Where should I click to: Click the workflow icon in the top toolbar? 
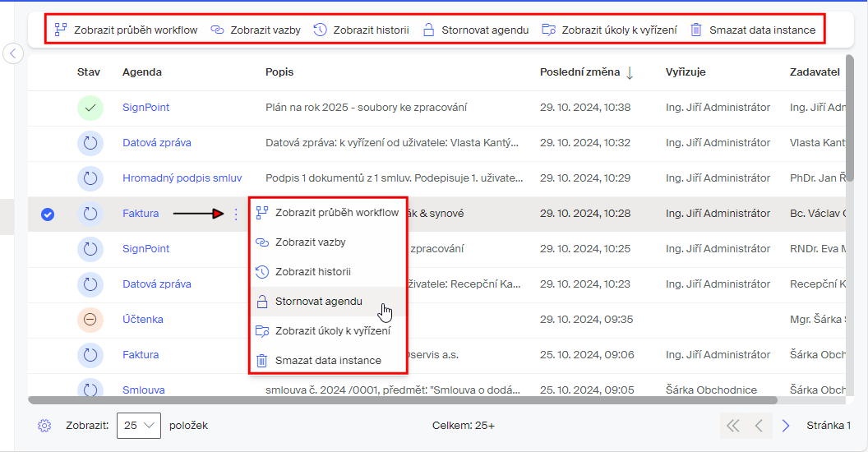60,30
